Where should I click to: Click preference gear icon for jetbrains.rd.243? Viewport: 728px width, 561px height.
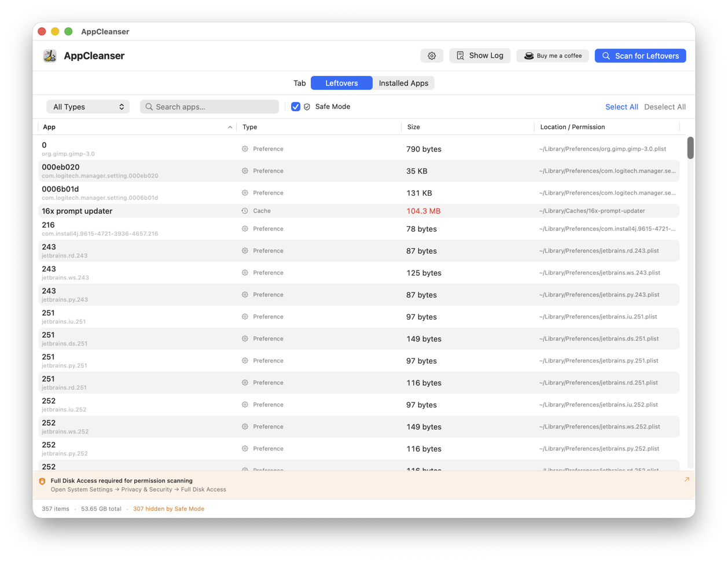coord(245,251)
